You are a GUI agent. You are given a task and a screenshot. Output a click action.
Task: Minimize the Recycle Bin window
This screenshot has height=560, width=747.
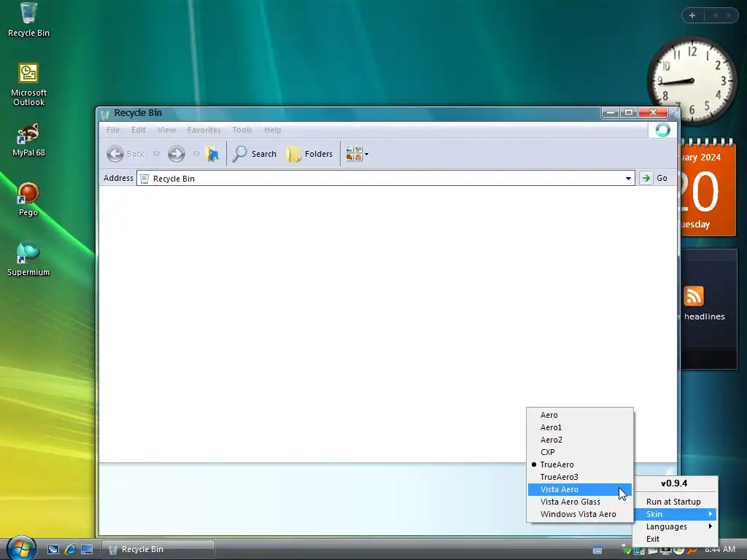pyautogui.click(x=611, y=112)
